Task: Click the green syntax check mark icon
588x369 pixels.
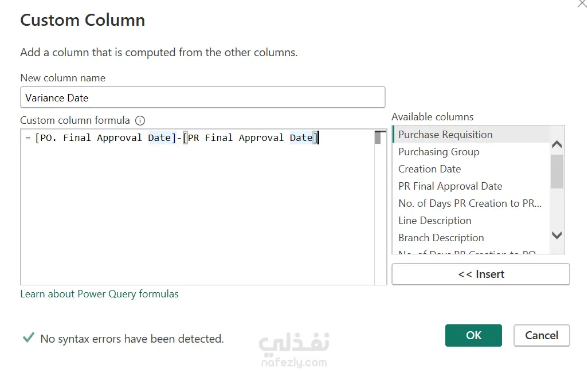Action: point(29,337)
